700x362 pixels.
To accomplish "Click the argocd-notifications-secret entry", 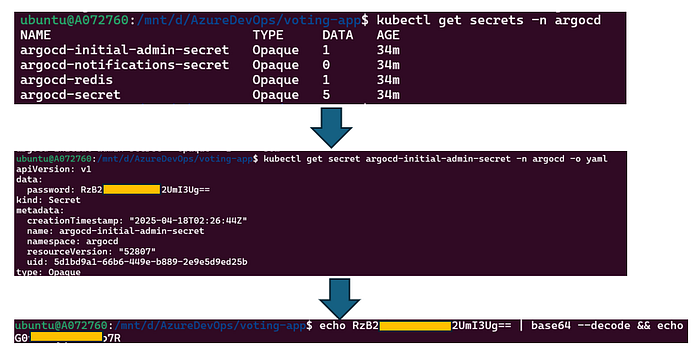I will coord(125,65).
